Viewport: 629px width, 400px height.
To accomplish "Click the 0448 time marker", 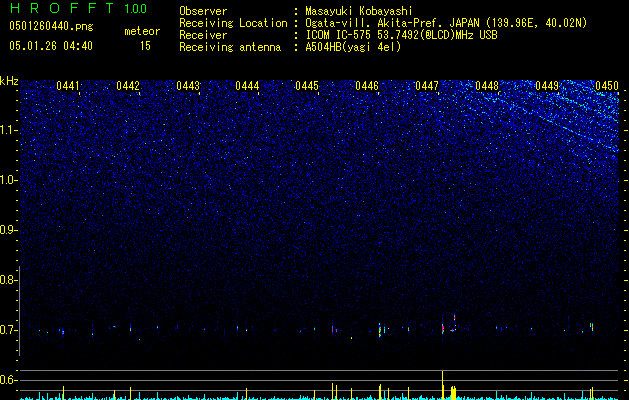I will tap(487, 85).
